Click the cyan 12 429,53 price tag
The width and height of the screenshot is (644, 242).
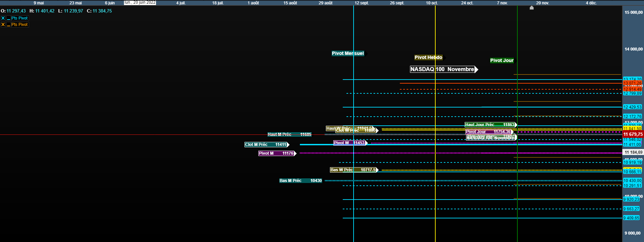632,107
